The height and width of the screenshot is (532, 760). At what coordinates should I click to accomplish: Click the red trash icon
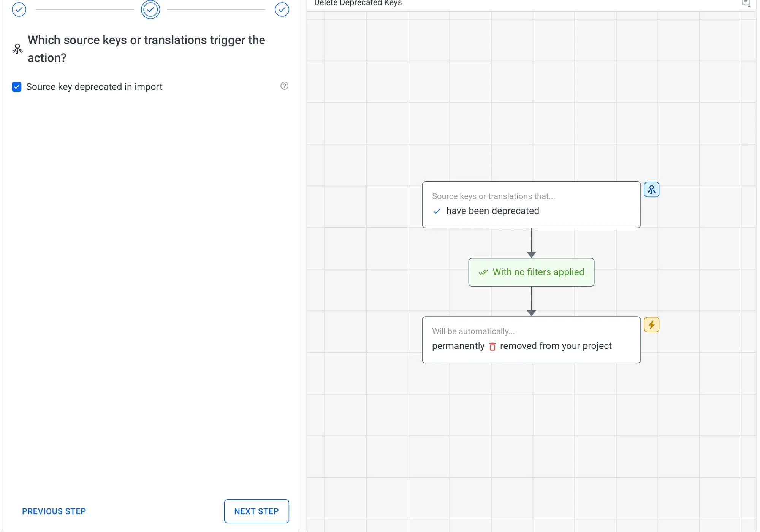point(492,347)
